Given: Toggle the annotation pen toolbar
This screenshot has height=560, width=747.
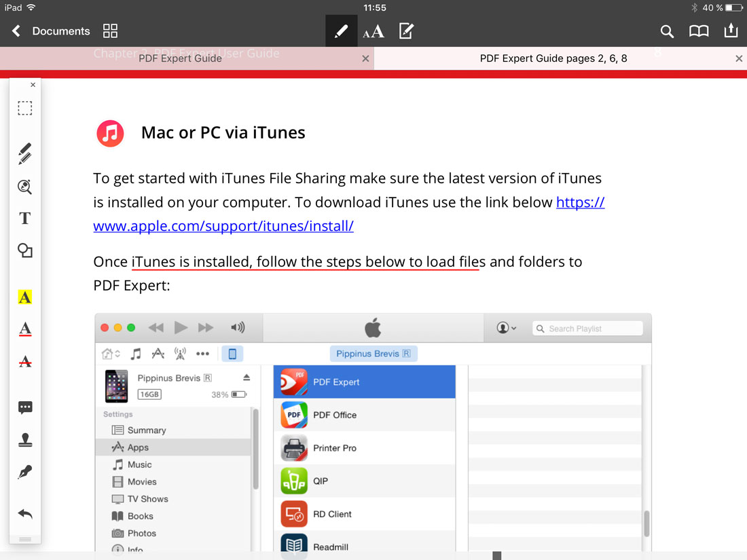Looking at the screenshot, I should (x=341, y=31).
